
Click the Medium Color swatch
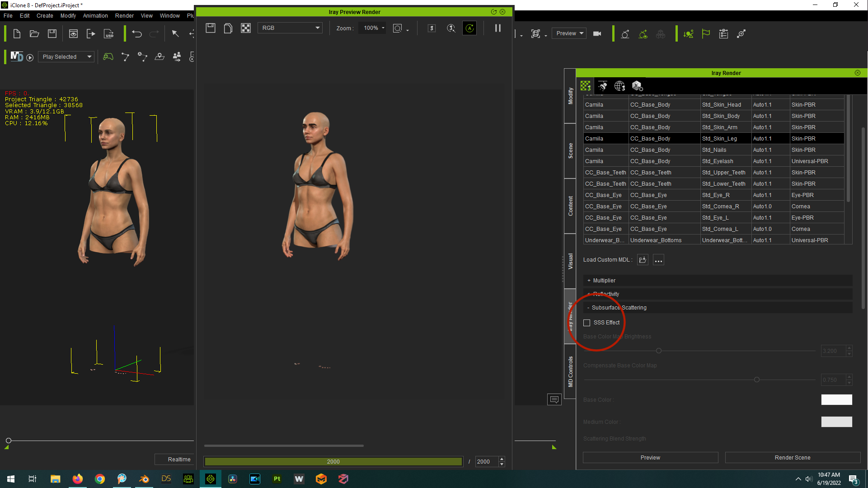pos(836,422)
